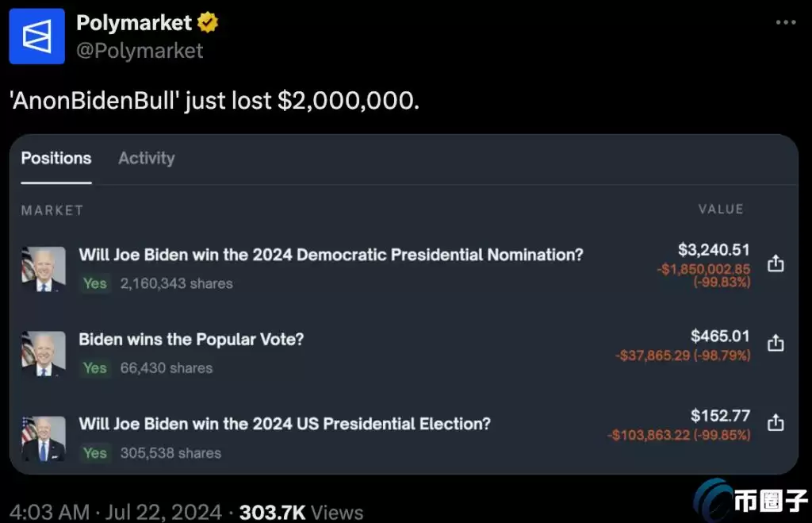Open the three-dot more options menu
Screen dimensions: 812x523
(x=785, y=23)
